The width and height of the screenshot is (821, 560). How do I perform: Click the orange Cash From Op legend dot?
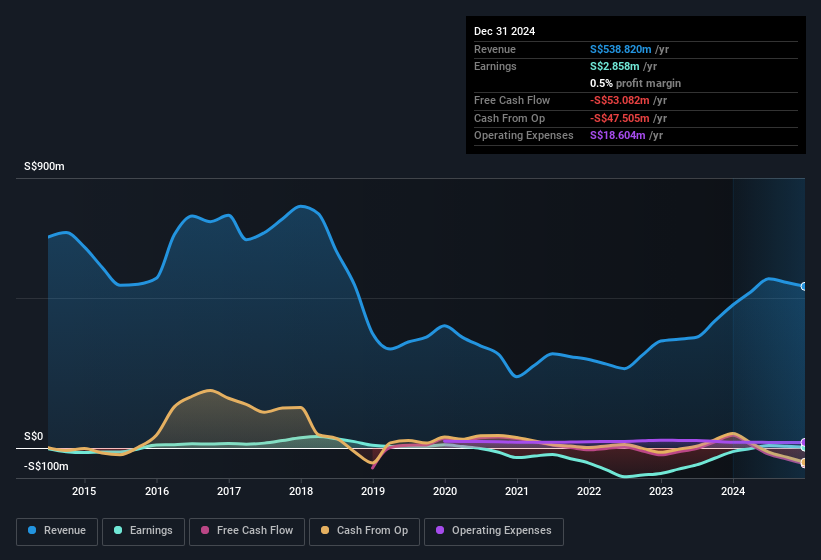point(325,530)
